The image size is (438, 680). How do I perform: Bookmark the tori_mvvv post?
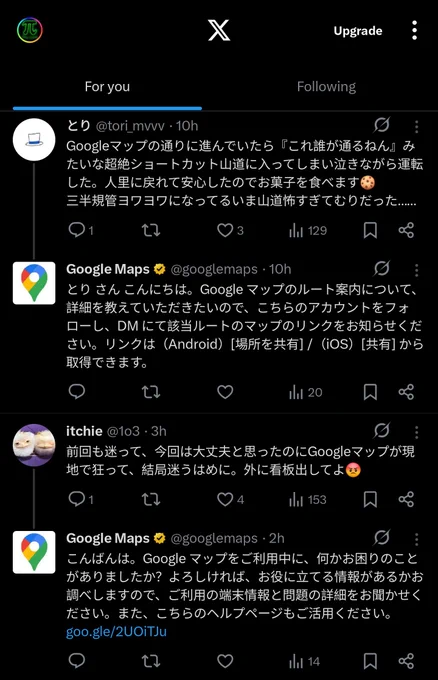point(370,230)
